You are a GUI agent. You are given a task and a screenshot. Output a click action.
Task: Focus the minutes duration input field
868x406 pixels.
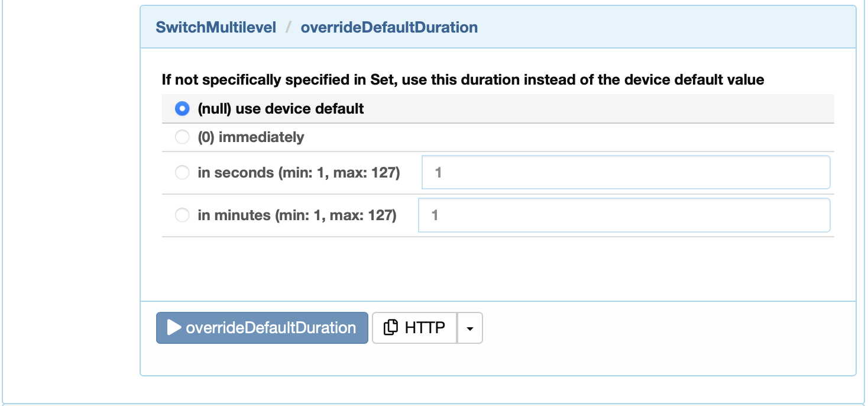624,215
